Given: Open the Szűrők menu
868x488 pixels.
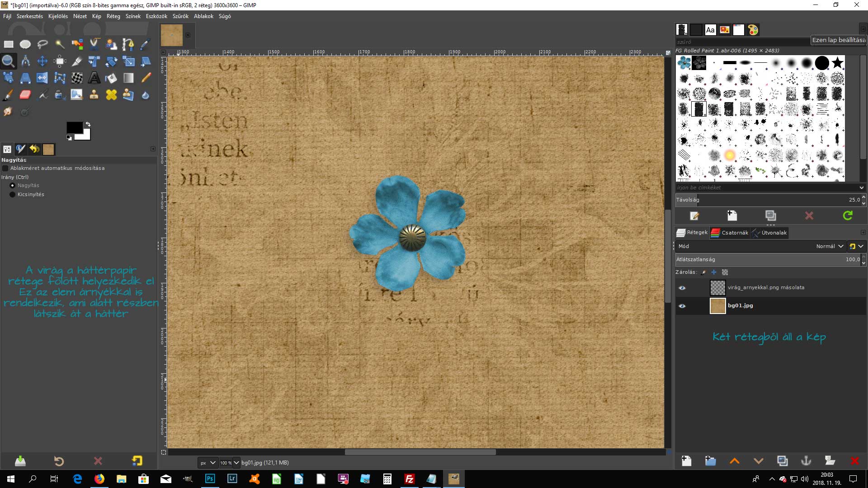Looking at the screenshot, I should pos(180,16).
